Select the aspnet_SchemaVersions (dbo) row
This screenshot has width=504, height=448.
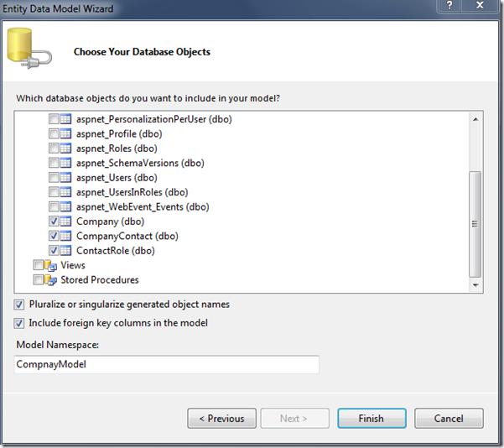[x=140, y=163]
